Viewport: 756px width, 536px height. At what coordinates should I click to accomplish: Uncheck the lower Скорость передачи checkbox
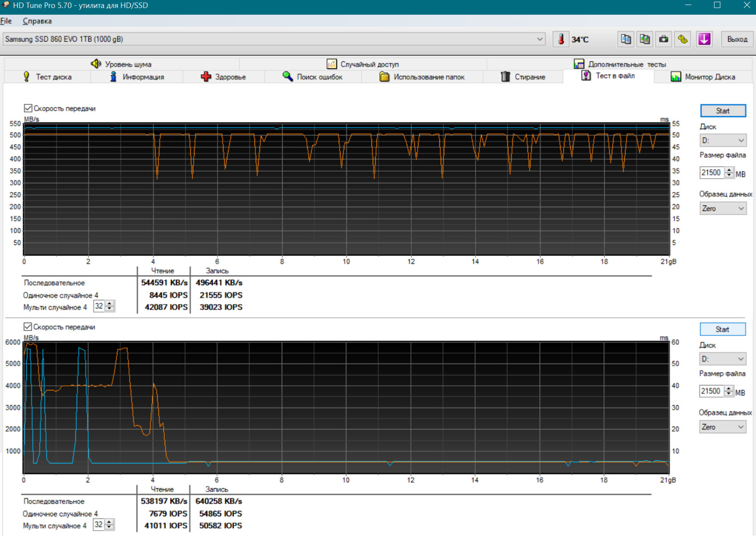click(x=28, y=327)
